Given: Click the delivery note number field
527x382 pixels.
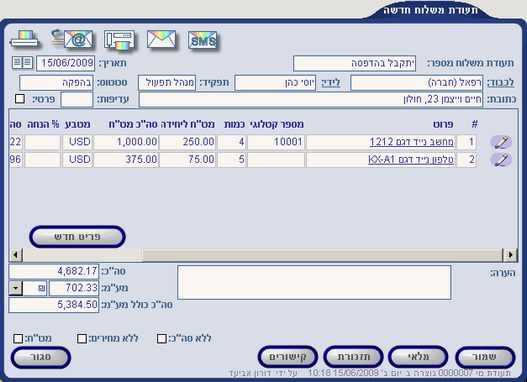Looking at the screenshot, I should point(355,63).
